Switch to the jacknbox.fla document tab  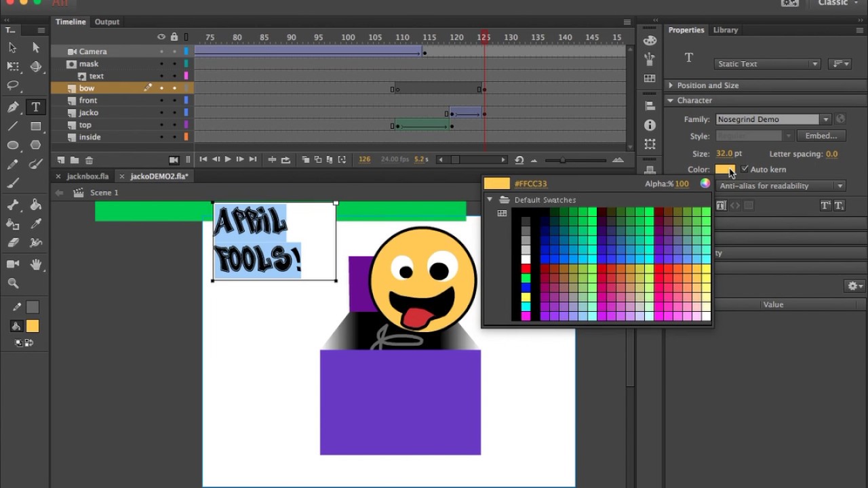(x=87, y=176)
